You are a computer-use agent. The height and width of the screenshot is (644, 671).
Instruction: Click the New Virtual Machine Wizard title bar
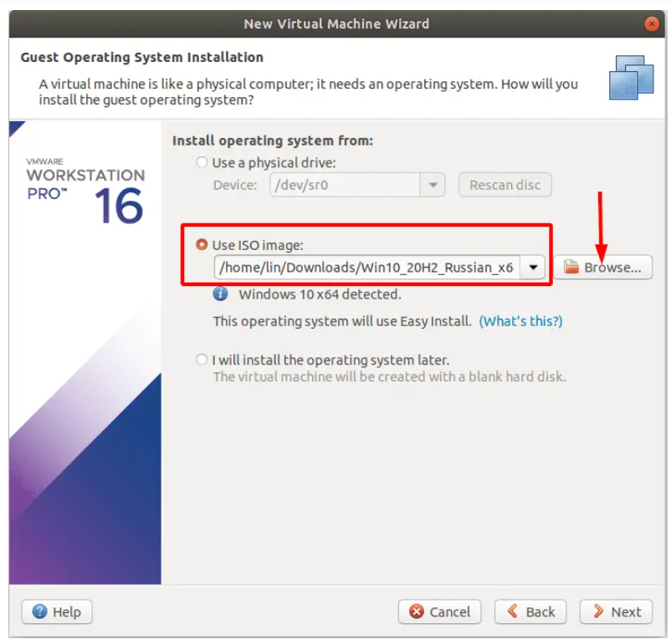[336, 24]
